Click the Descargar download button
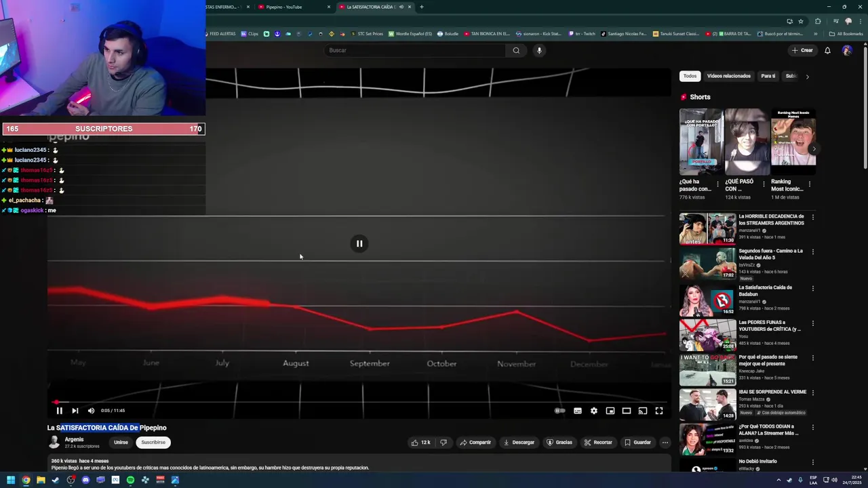Screen dimensions: 868x488 (519, 443)
